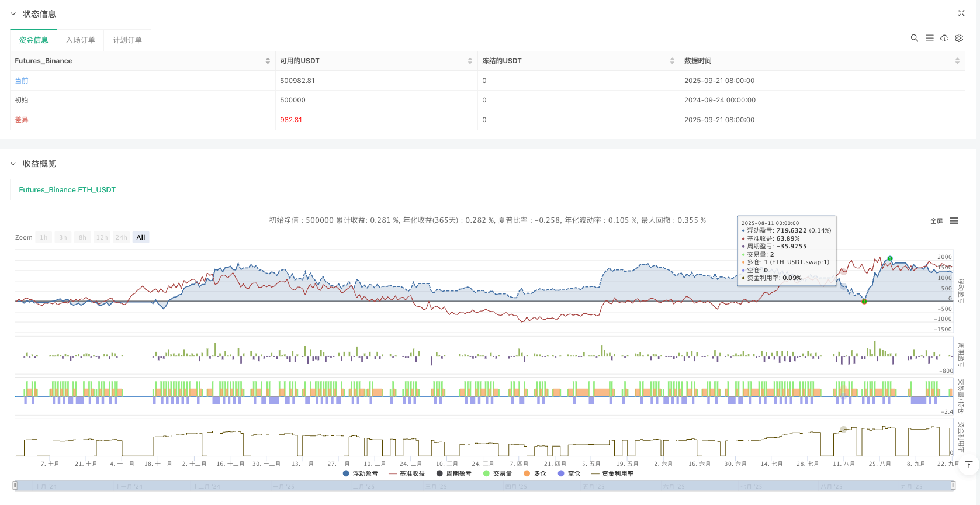Collapse the 收益概览 section

pos(13,164)
